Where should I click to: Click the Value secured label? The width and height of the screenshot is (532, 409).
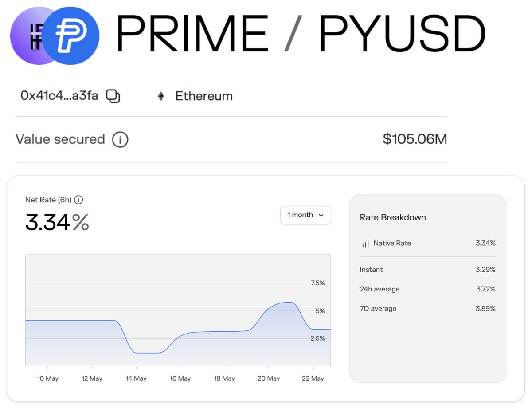[x=60, y=139]
